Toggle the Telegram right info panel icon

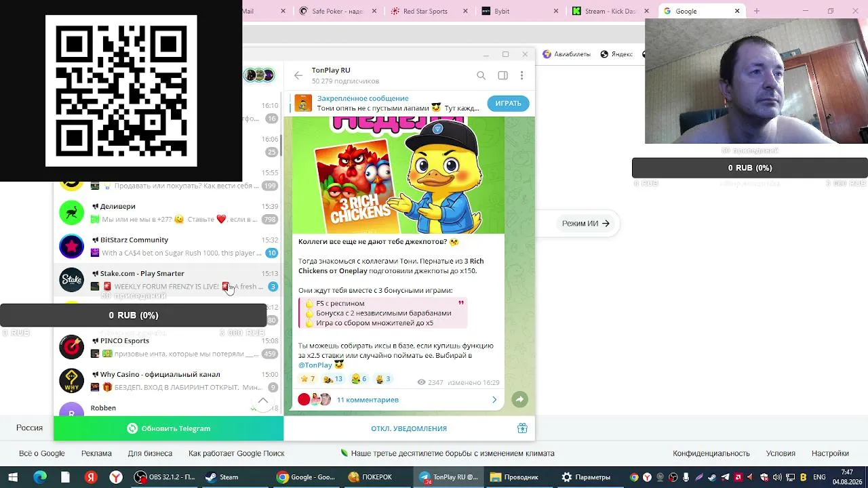(x=502, y=75)
